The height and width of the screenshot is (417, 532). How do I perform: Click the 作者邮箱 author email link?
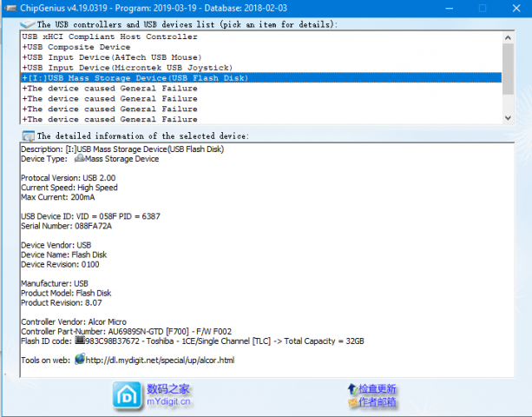[377, 402]
